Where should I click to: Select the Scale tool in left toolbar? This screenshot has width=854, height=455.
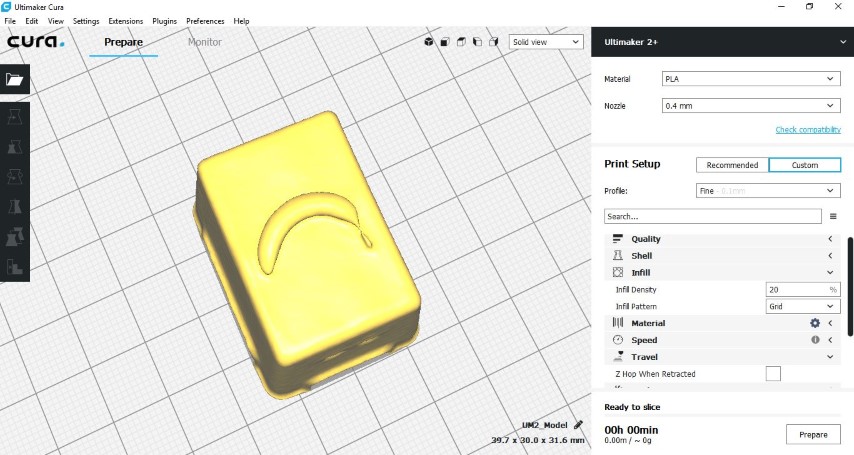[x=15, y=146]
